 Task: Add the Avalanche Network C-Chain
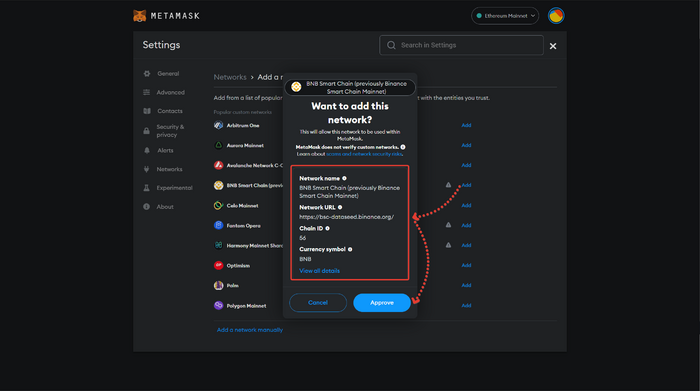click(x=466, y=165)
